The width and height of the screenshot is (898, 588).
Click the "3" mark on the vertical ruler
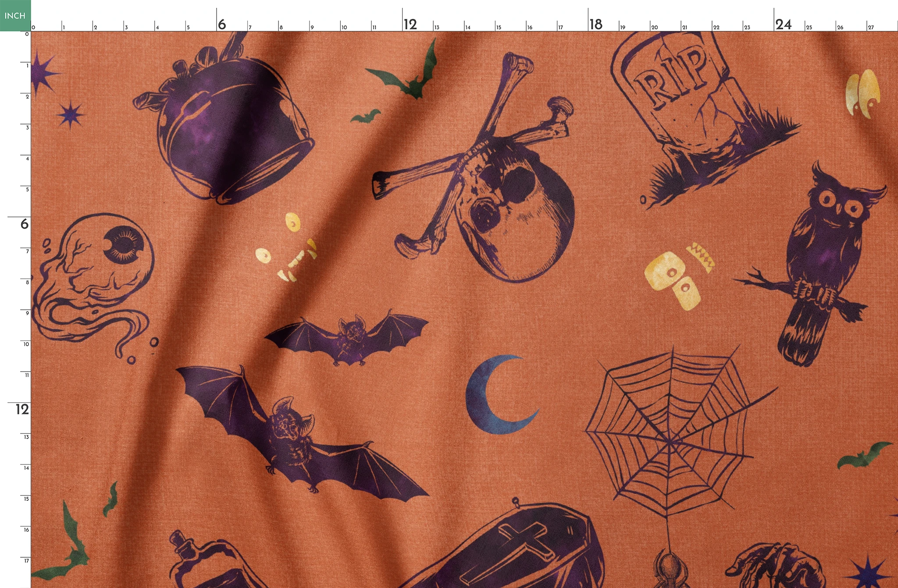tap(27, 128)
